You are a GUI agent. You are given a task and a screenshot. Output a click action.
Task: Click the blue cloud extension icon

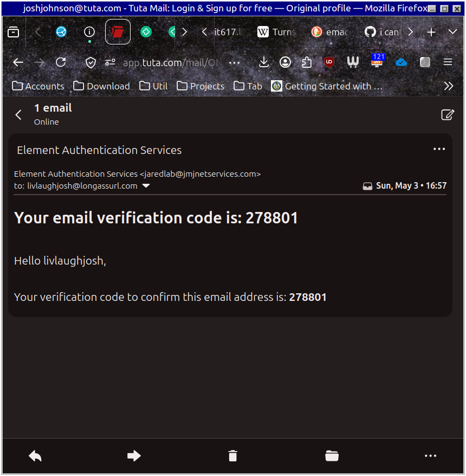[401, 62]
